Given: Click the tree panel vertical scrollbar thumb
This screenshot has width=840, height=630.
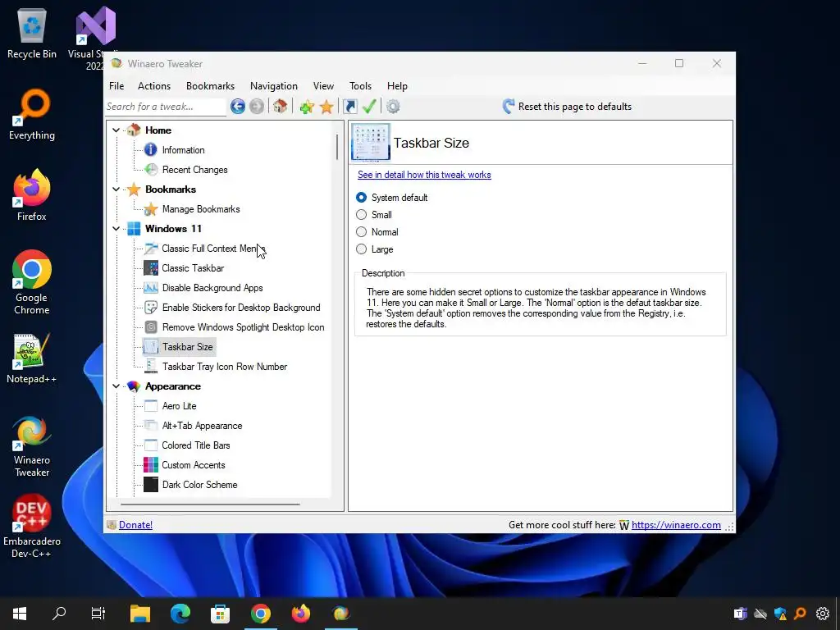Looking at the screenshot, I should [x=337, y=147].
